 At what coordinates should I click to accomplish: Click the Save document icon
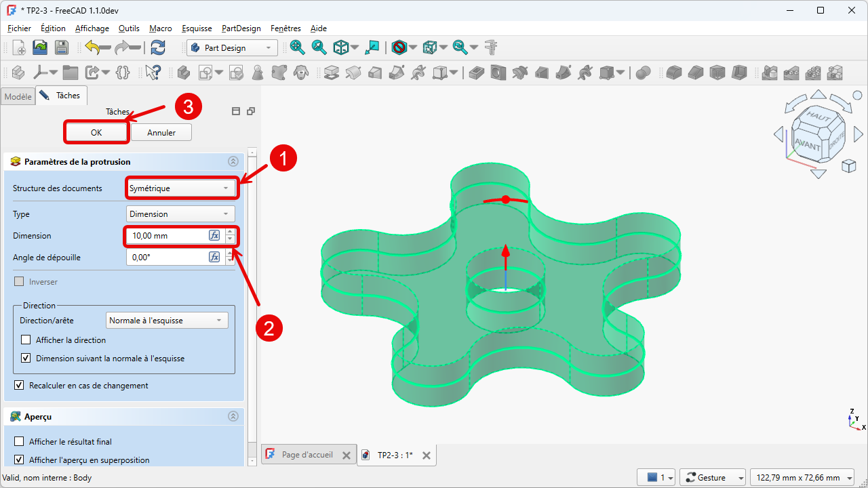62,47
